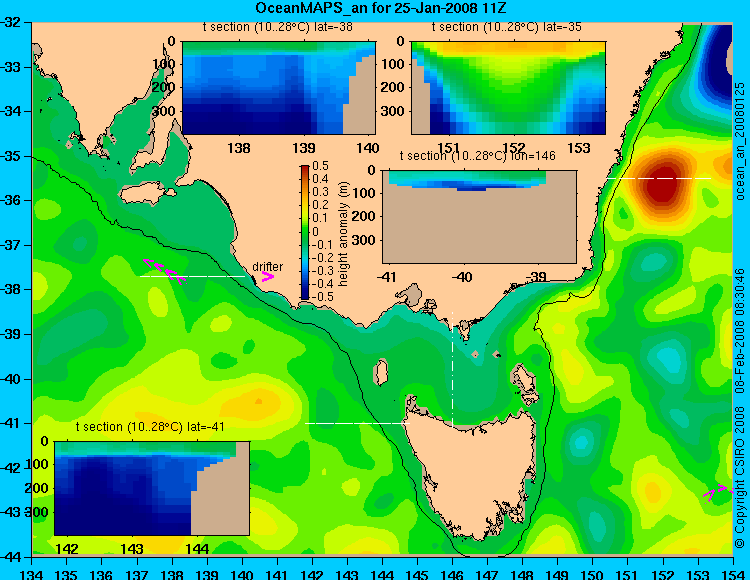
Task: Click main map longitude axis label "145"
Action: click(418, 574)
